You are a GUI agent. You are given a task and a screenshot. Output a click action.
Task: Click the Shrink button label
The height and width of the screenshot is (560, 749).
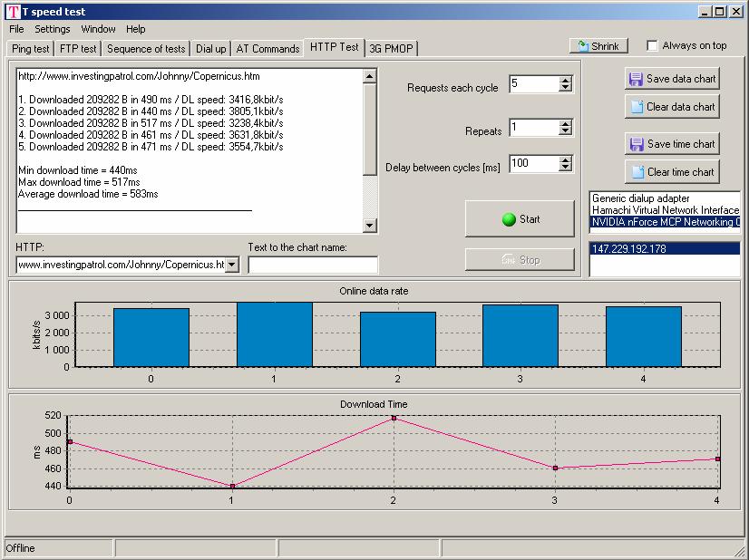pos(605,46)
